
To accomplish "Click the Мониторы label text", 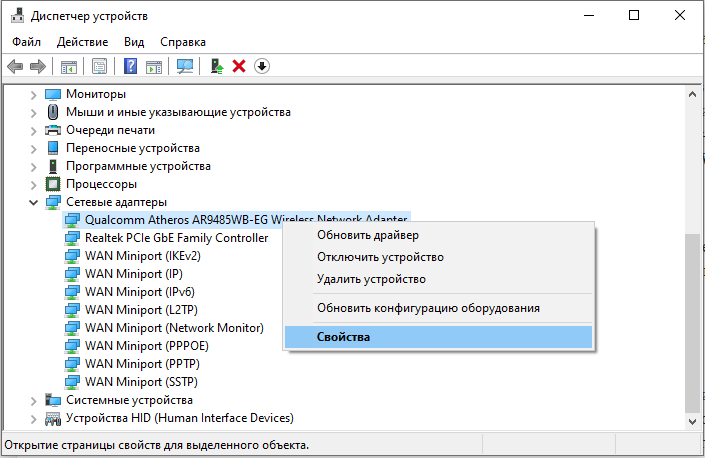I will (96, 94).
